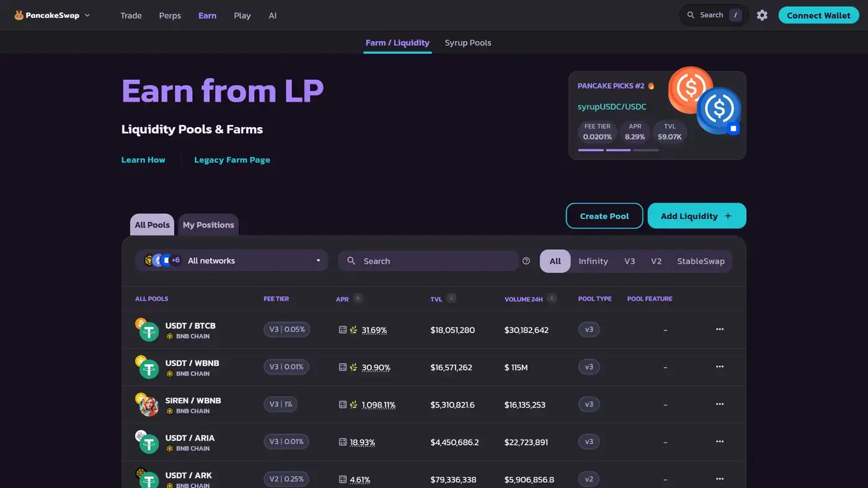Filter pools by All types
Screen dimensions: 868x488
tap(555, 261)
